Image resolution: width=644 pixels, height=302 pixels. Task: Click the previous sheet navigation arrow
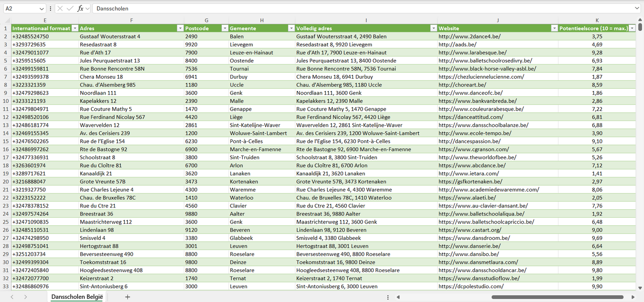click(x=12, y=297)
